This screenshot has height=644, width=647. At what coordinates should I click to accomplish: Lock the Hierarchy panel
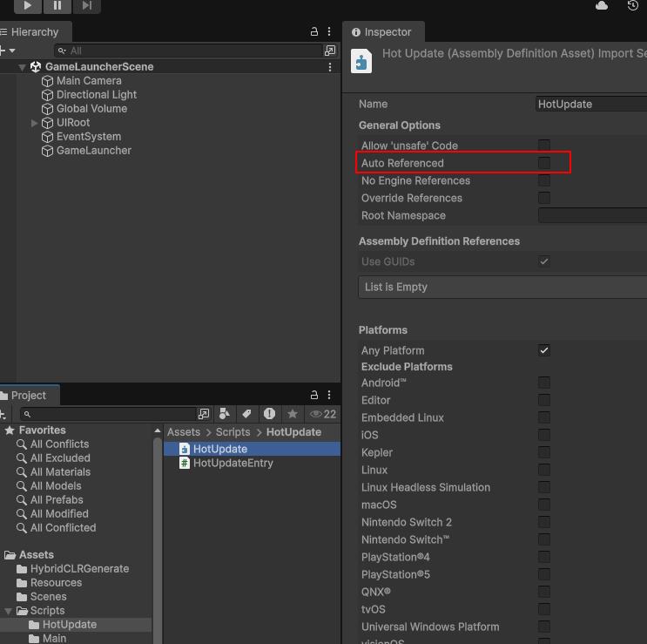[x=314, y=31]
